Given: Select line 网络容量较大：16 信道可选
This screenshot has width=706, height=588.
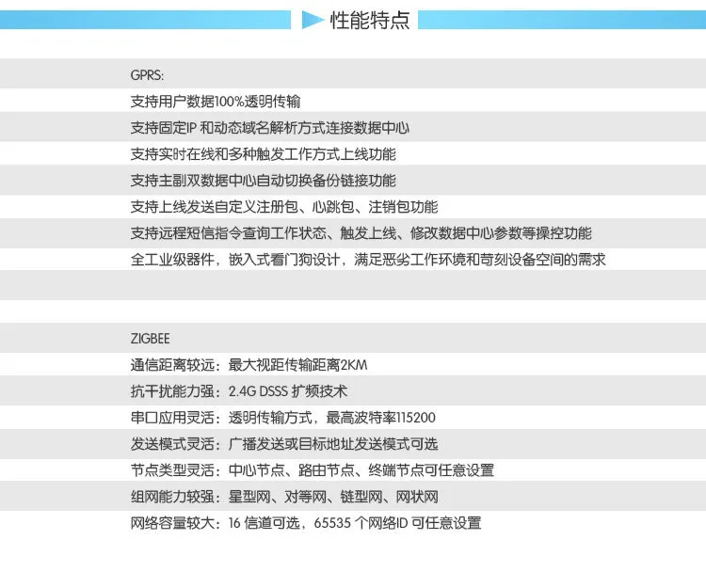Looking at the screenshot, I should click(x=306, y=523).
